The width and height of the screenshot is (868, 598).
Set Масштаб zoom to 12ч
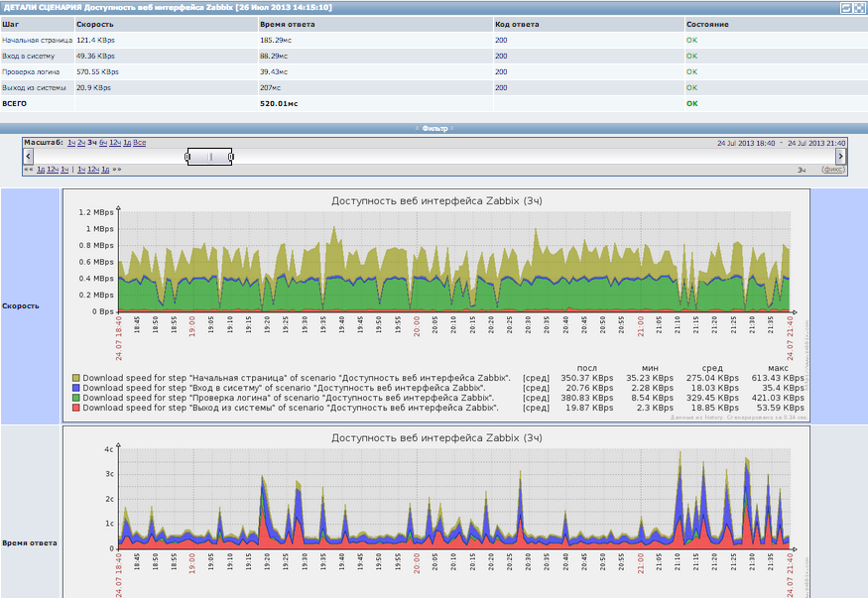click(115, 143)
